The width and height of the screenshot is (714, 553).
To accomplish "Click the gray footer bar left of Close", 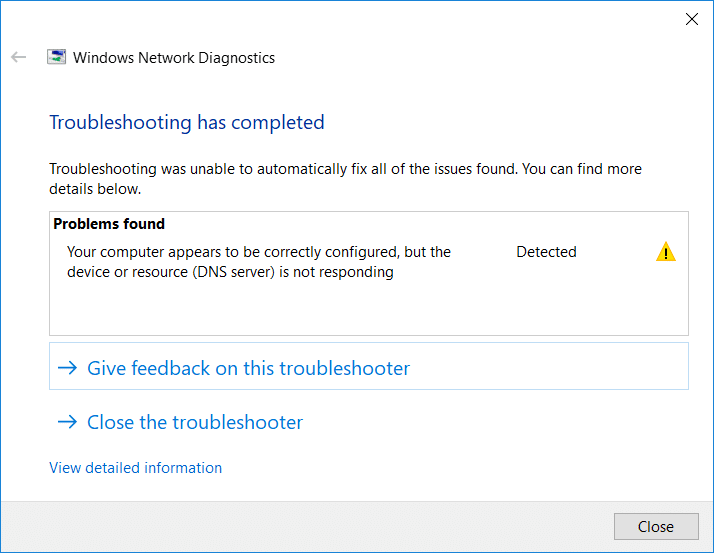I will click(x=300, y=526).
